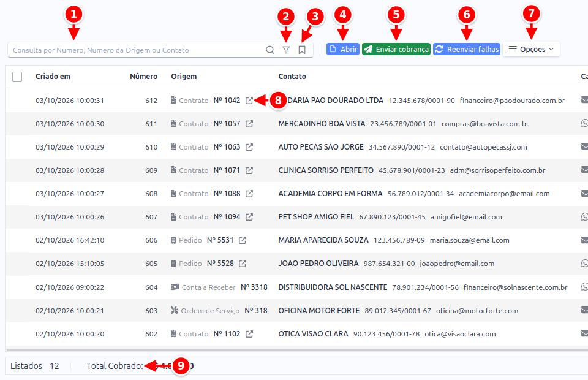Toggle the select-all checkbox in header

(x=17, y=77)
